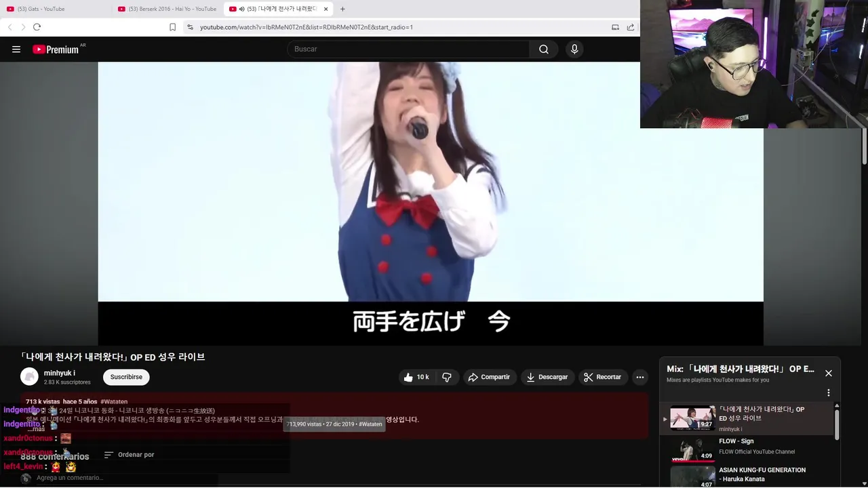Viewport: 868px width, 488px height.
Task: Go back with browser back arrow
Action: pyautogui.click(x=9, y=27)
